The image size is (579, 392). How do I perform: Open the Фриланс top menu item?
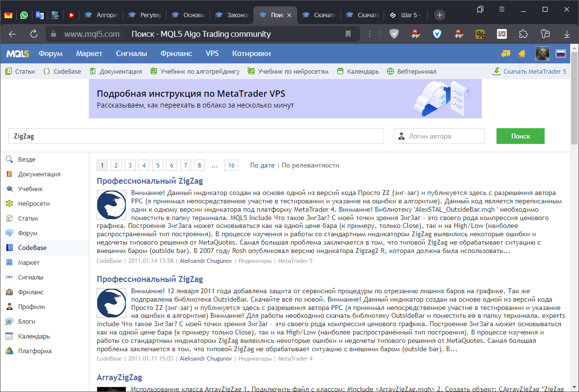click(176, 54)
